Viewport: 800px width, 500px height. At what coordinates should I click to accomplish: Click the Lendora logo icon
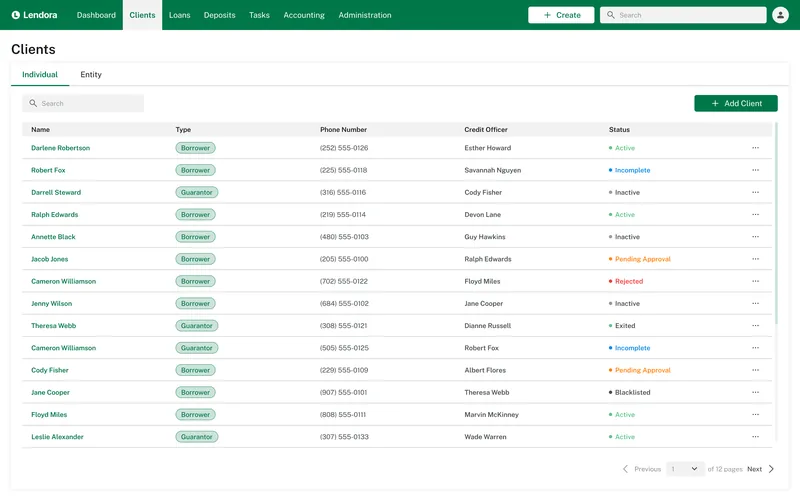pyautogui.click(x=16, y=15)
